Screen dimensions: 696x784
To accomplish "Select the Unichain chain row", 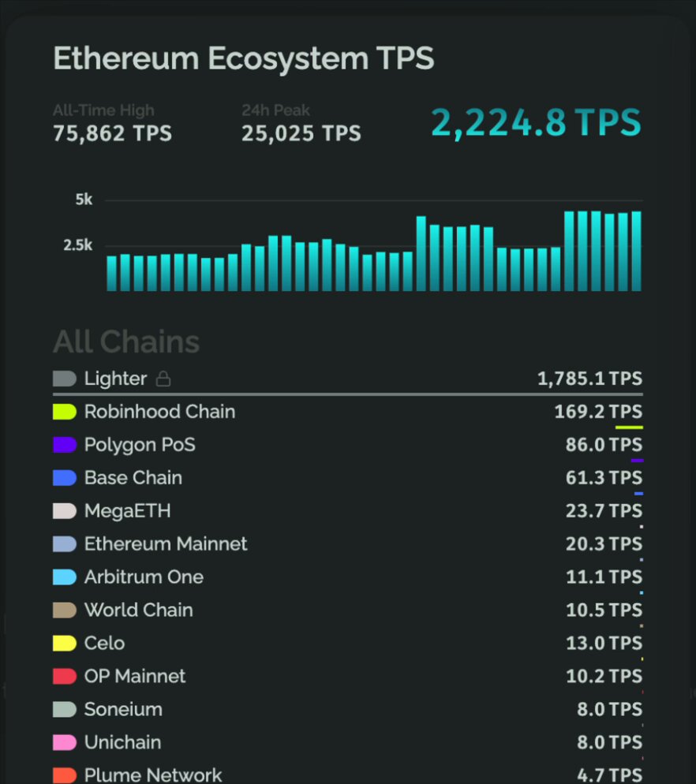I will 348,742.
